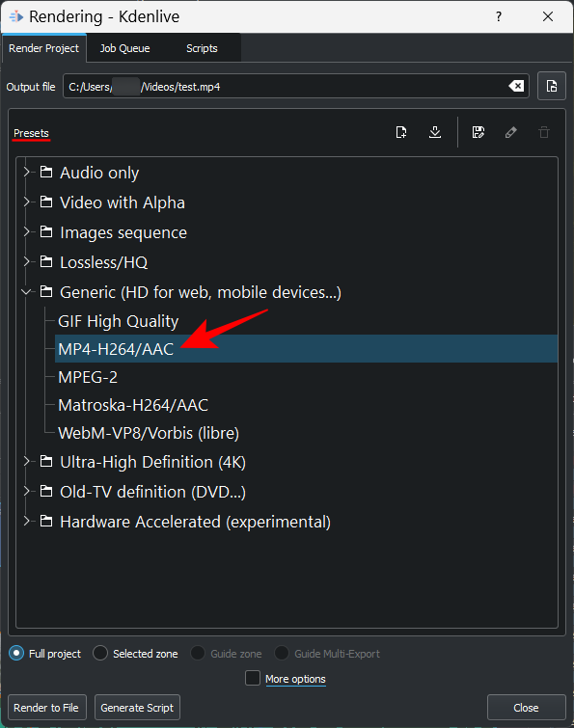Click the Generate Script button
Screen dimensions: 574x728
click(x=137, y=708)
